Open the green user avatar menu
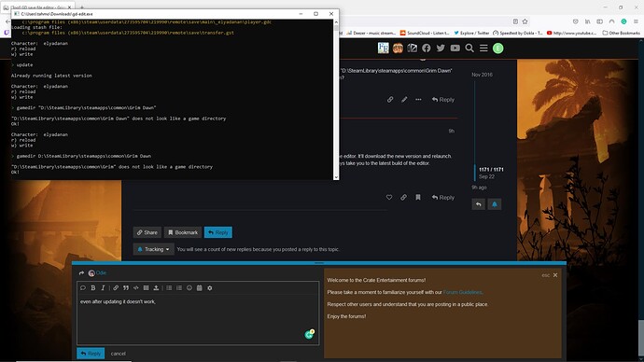 coord(498,49)
